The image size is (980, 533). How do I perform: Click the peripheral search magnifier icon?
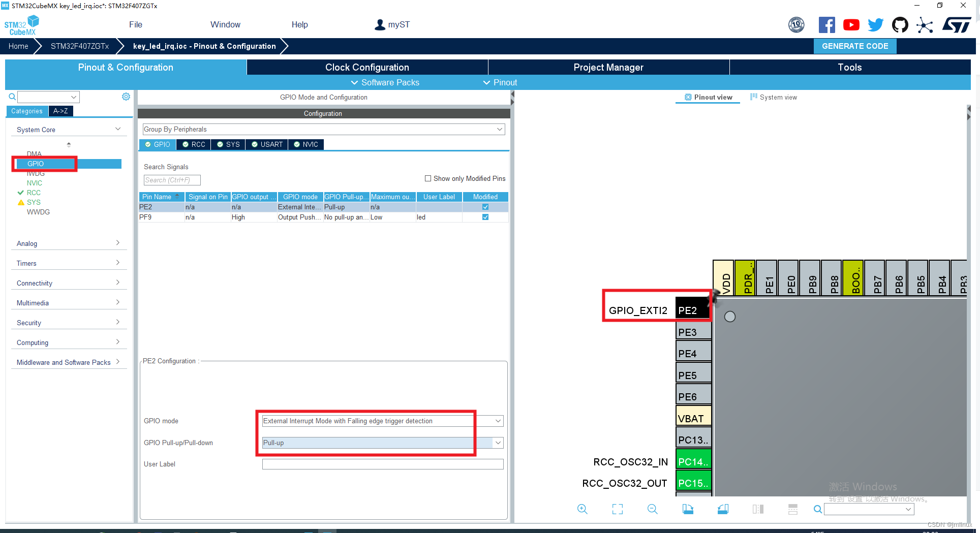coord(12,97)
